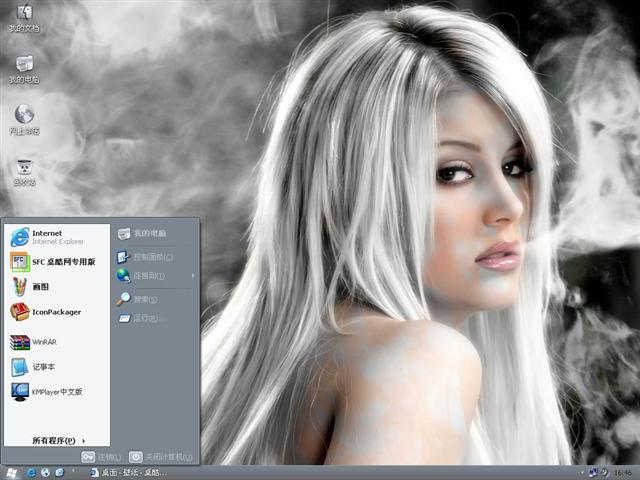Image resolution: width=640 pixels, height=480 pixels.
Task: Click the 关闭计算机(U) shut down button
Action: click(x=161, y=457)
